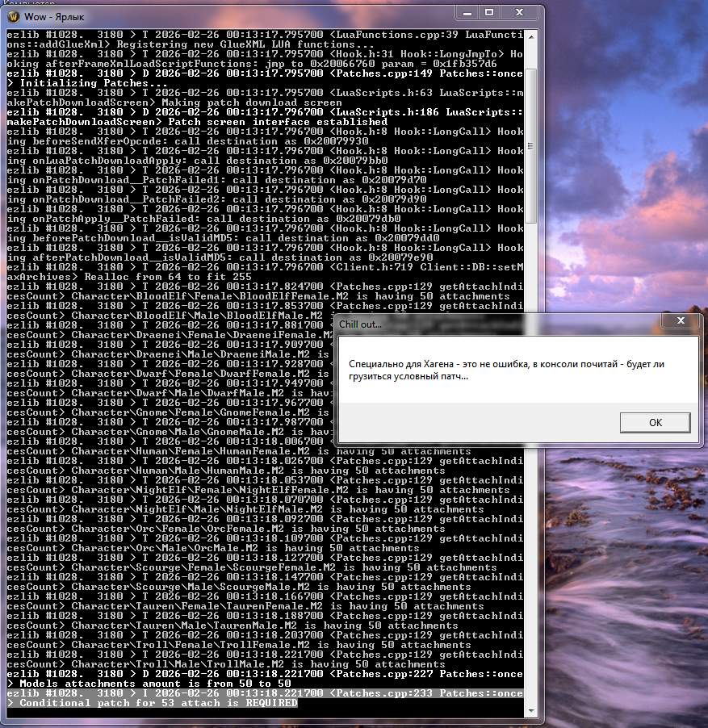Click the Models attachments amount line

pyautogui.click(x=145, y=683)
